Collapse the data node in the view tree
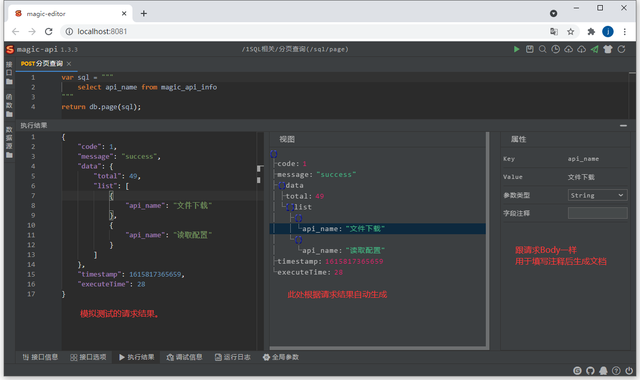 tap(282, 186)
